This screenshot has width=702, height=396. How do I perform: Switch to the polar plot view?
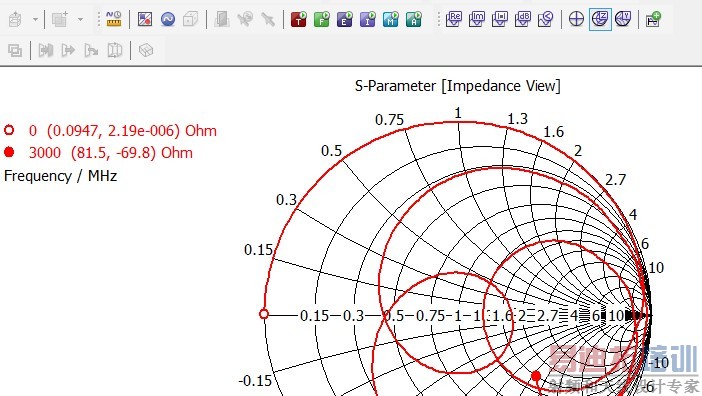[x=576, y=19]
